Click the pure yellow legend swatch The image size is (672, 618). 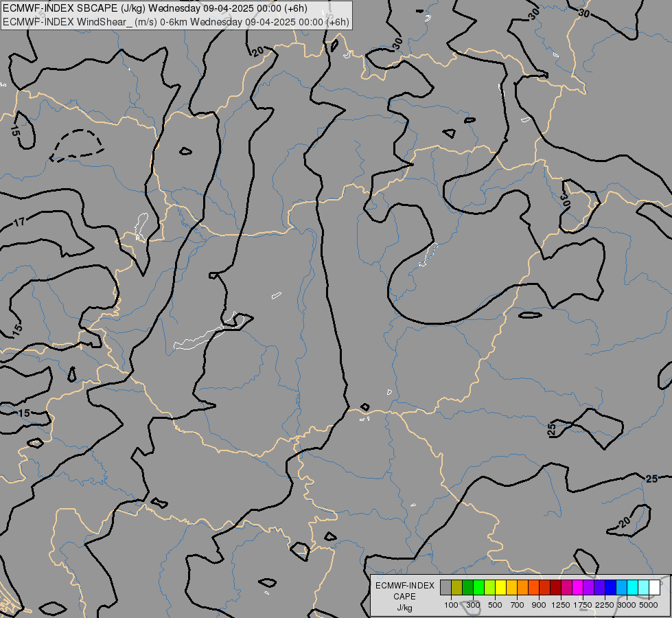tap(500, 588)
